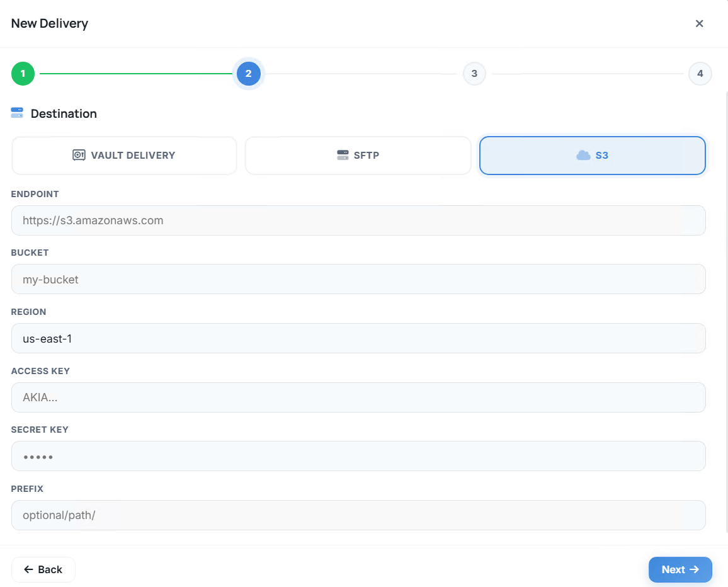Go back to previous step

(x=43, y=569)
